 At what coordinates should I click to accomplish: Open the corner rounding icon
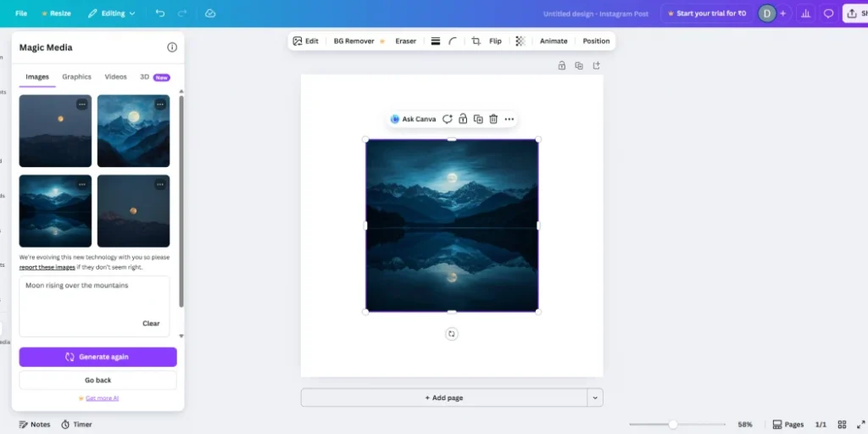(453, 41)
